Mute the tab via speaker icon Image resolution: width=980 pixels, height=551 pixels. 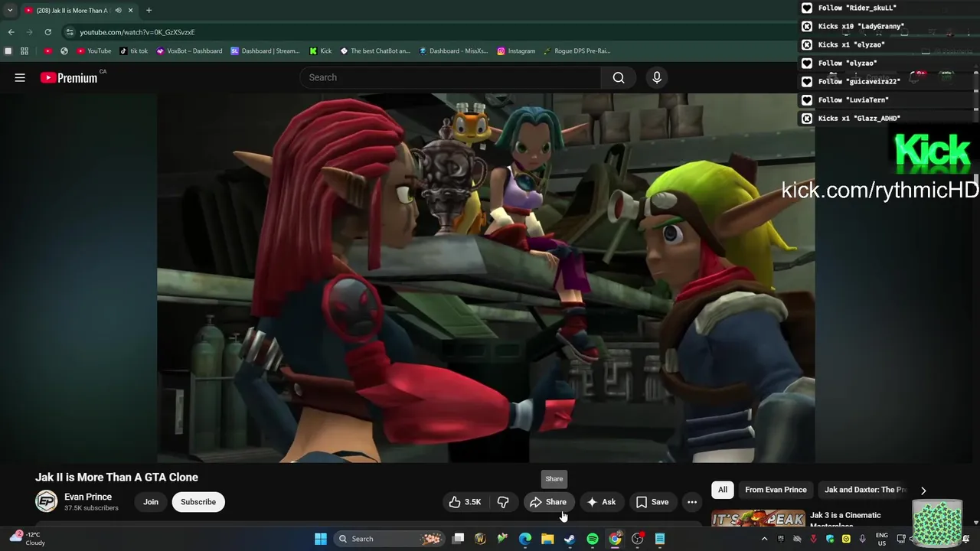(x=119, y=11)
